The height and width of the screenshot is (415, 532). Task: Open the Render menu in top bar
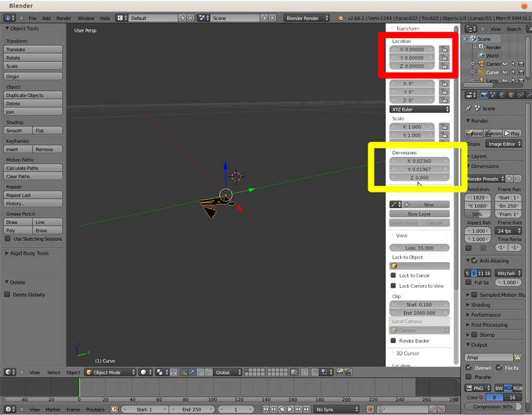click(x=64, y=18)
